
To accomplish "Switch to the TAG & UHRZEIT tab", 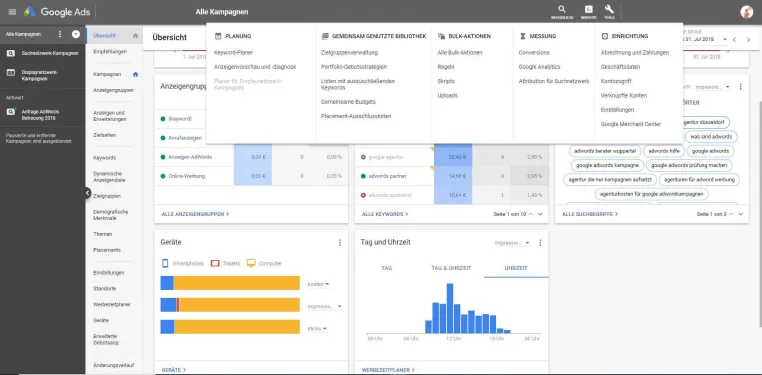I will 451,268.
